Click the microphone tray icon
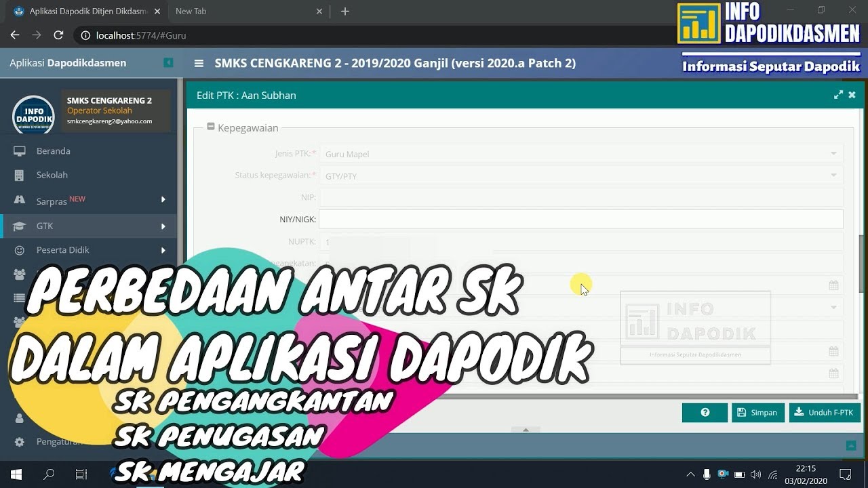The height and width of the screenshot is (488, 868). (707, 474)
